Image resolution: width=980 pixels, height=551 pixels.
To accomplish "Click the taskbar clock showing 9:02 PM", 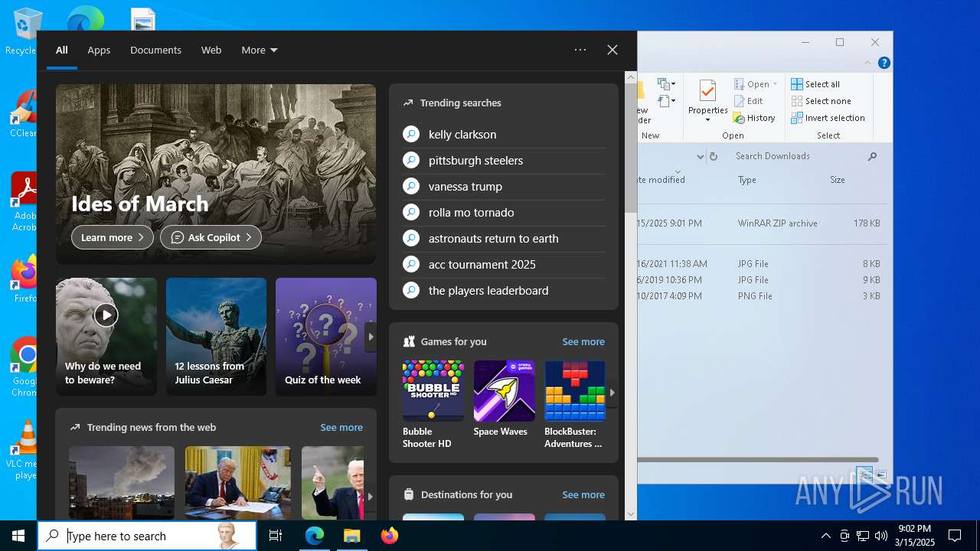I will pos(914,536).
